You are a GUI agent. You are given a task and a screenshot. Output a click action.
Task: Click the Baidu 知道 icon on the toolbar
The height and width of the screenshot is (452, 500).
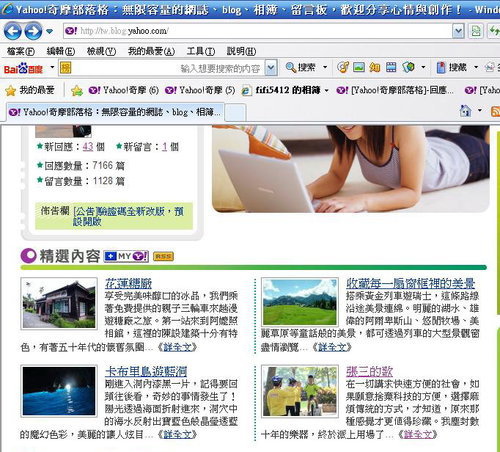pyautogui.click(x=375, y=67)
